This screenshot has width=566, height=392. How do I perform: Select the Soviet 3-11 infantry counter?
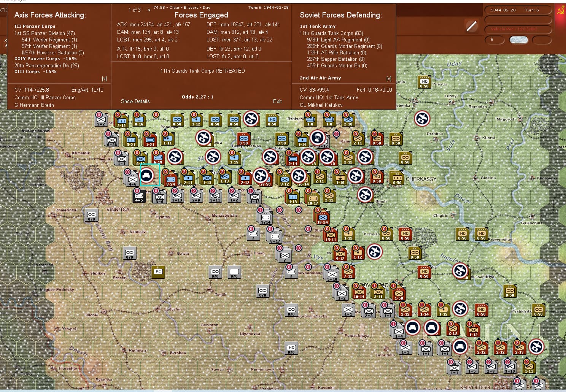378,292
